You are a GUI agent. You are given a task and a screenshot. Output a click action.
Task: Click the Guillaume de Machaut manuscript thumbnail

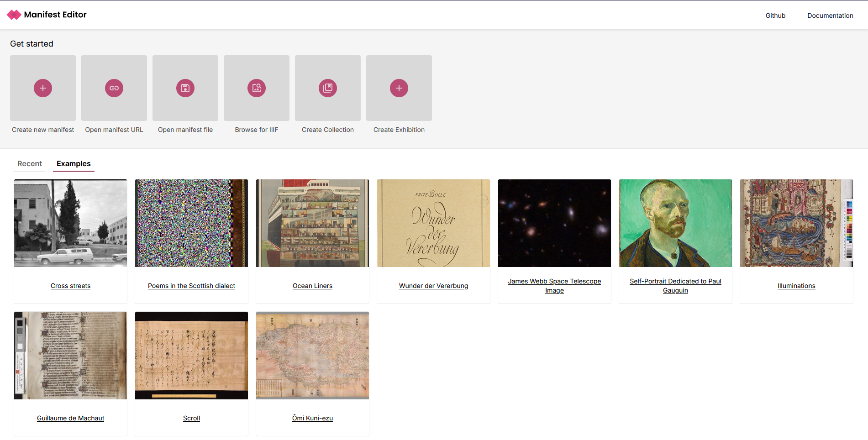coord(70,356)
